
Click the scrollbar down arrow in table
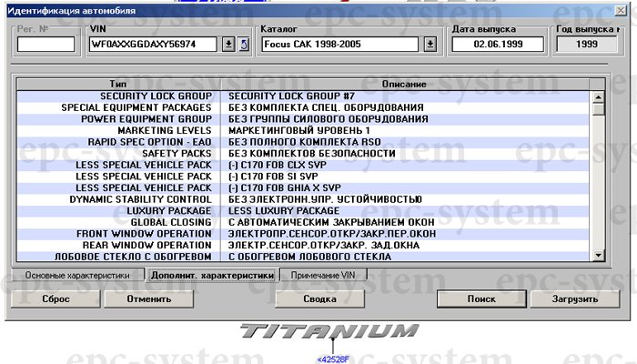tap(598, 255)
